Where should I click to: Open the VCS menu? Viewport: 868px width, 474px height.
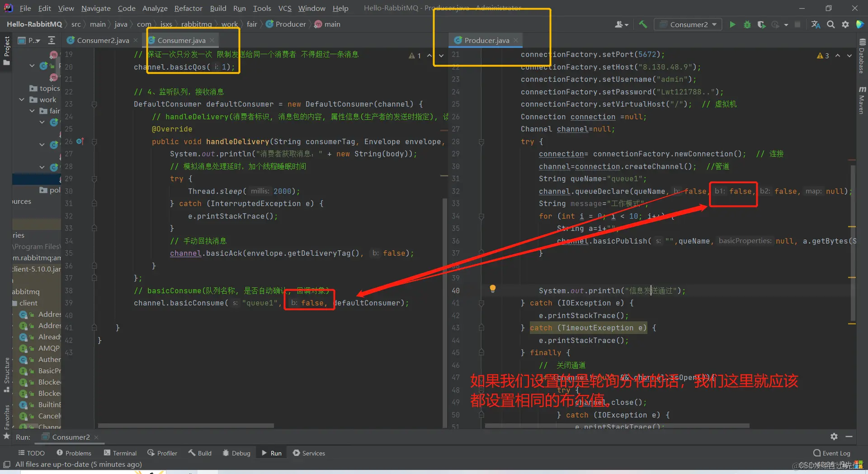[x=285, y=8]
